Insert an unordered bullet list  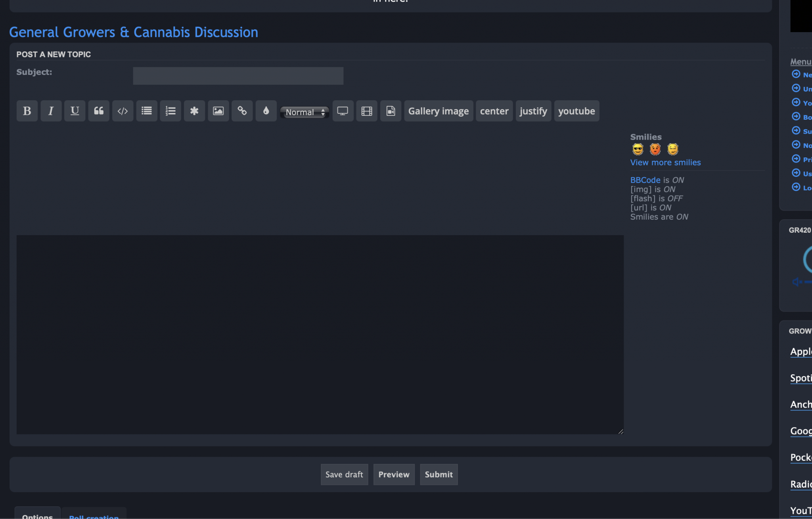[x=147, y=111]
